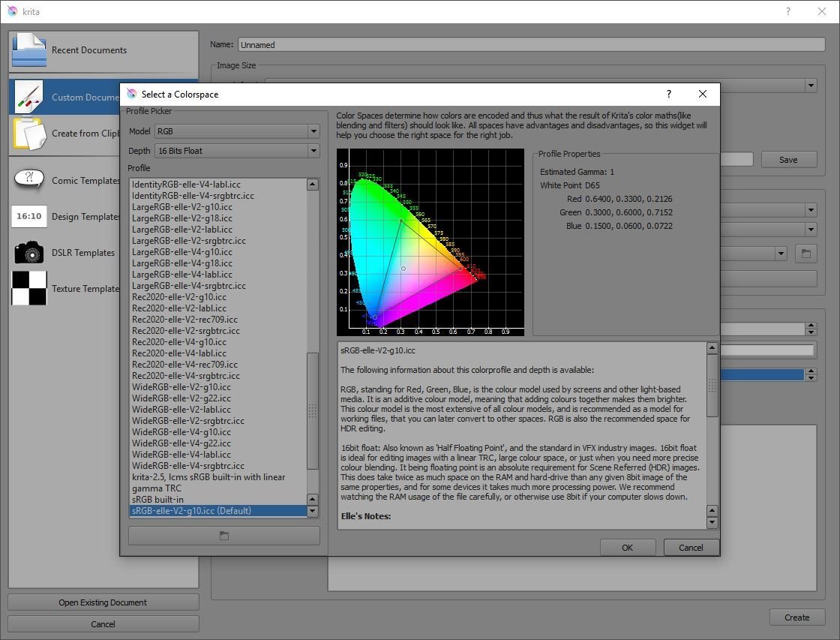The height and width of the screenshot is (640, 840).
Task: Select Rec2020-elle-V4-rec709.icc profile
Action: [218, 365]
